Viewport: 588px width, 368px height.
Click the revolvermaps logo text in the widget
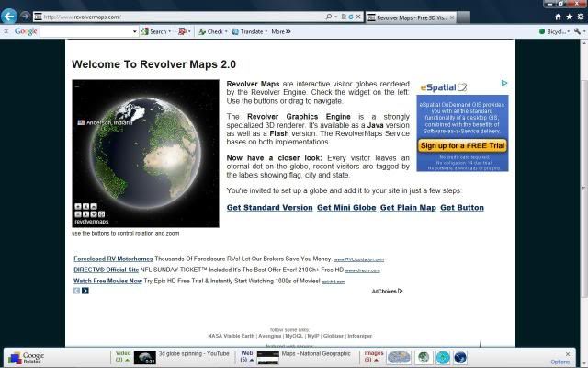(92, 222)
